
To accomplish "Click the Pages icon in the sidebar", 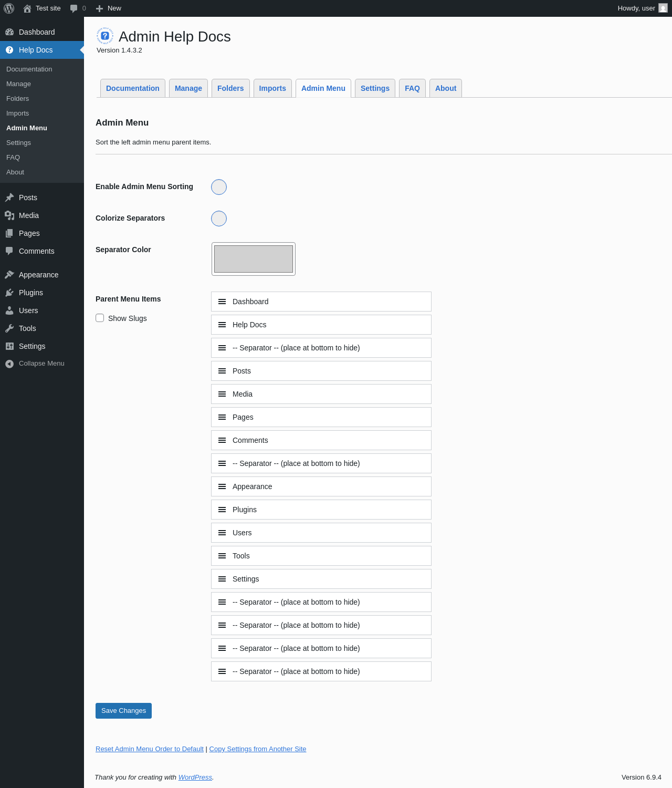I will pos(9,233).
